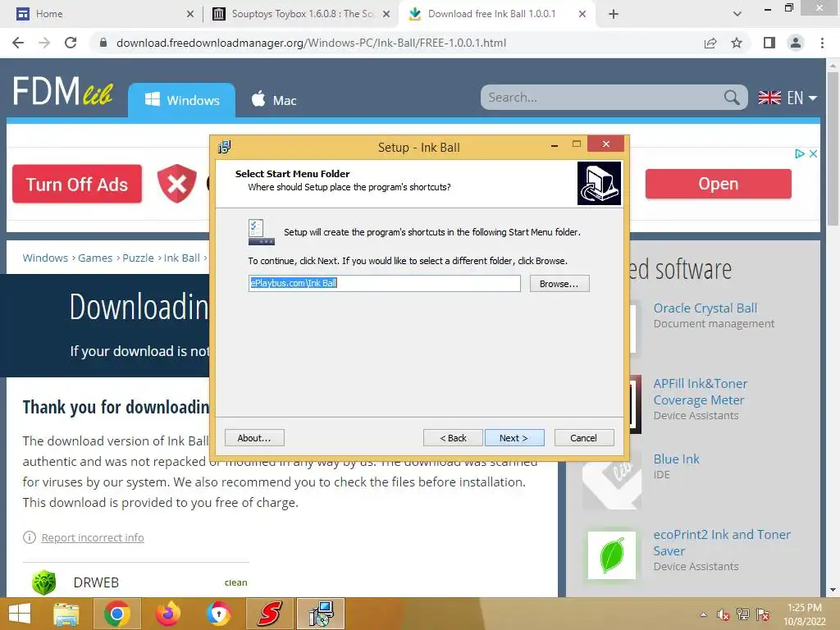Click the ecoPrint2 green leaf thumbnail
840x630 pixels.
click(x=612, y=555)
